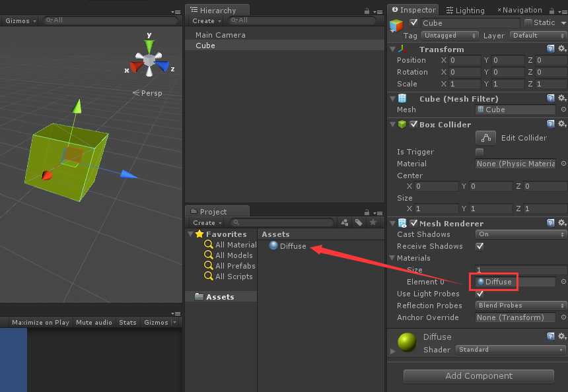Open Diffuse material help reference icon

(550, 337)
